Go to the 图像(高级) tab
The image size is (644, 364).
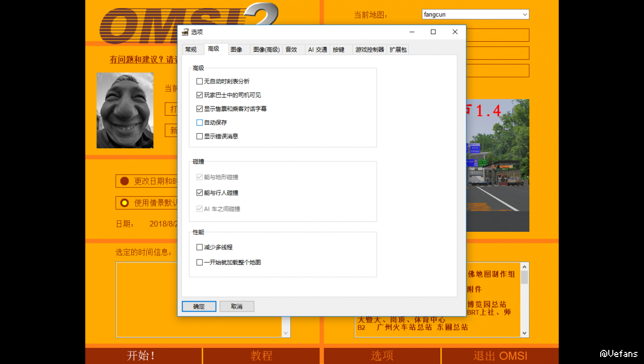(x=266, y=49)
